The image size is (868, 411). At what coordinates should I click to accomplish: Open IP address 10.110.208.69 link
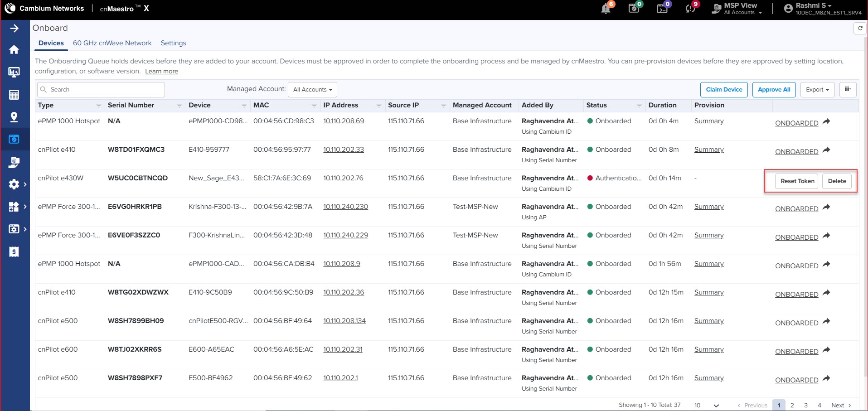click(344, 121)
